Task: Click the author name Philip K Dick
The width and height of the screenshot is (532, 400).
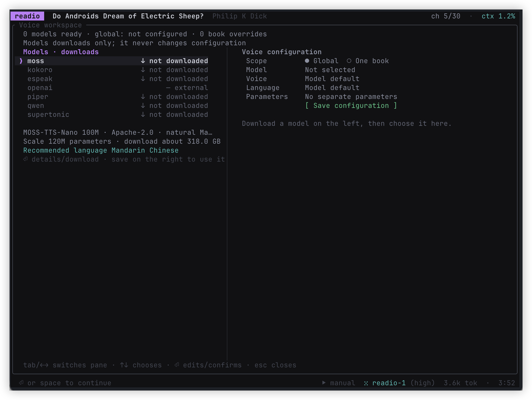Action: 239,16
